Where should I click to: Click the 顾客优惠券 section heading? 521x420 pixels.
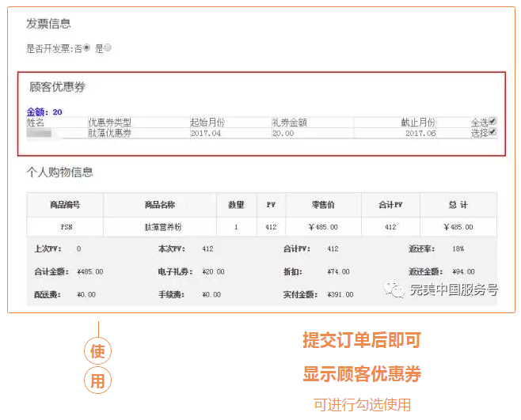pos(57,87)
